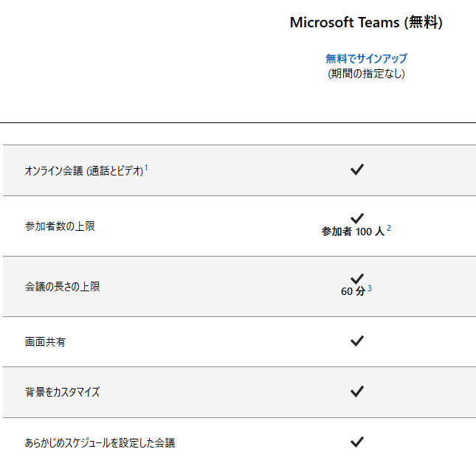This screenshot has width=476, height=466.
Task: Click the 画面共有 label
Action: pyautogui.click(x=45, y=342)
